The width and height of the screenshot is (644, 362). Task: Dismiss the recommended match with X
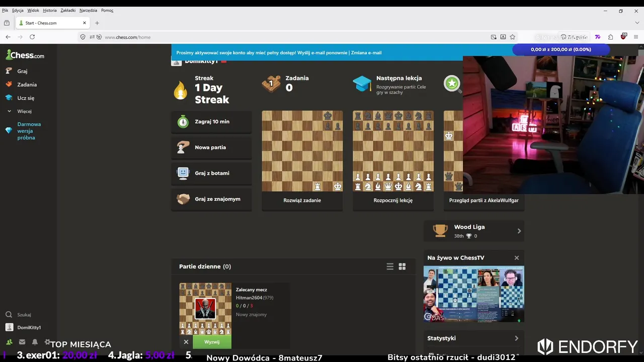(186, 342)
